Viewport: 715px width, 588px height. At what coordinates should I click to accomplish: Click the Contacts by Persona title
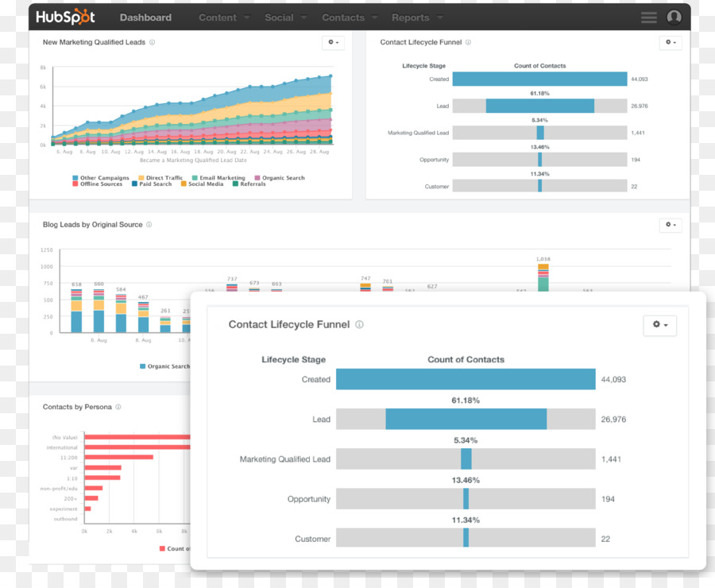coord(77,407)
